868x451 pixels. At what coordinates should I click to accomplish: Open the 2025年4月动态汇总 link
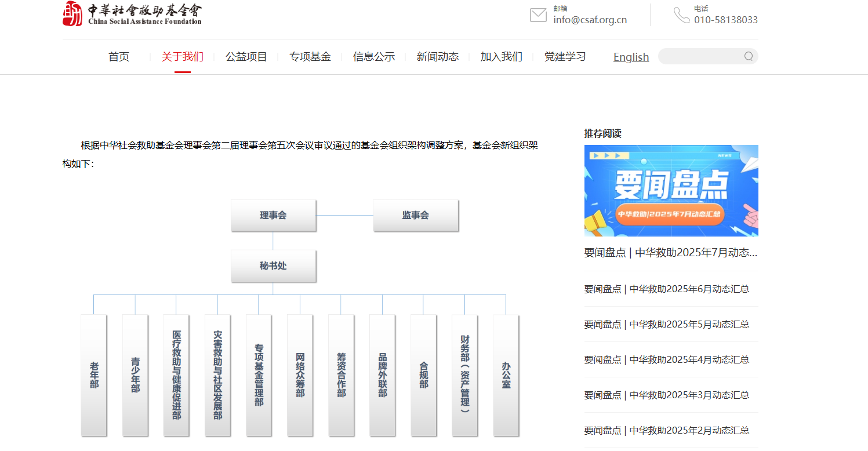tap(666, 359)
